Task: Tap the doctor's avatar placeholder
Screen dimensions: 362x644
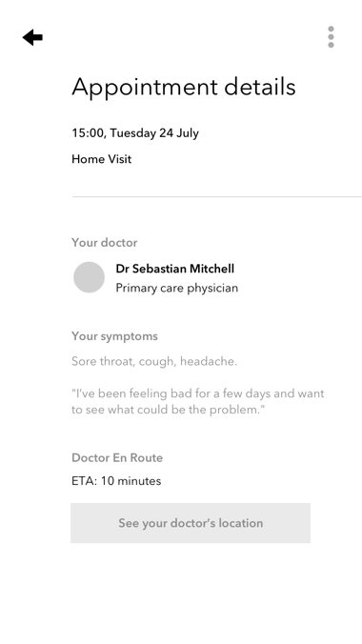Action: pos(89,277)
